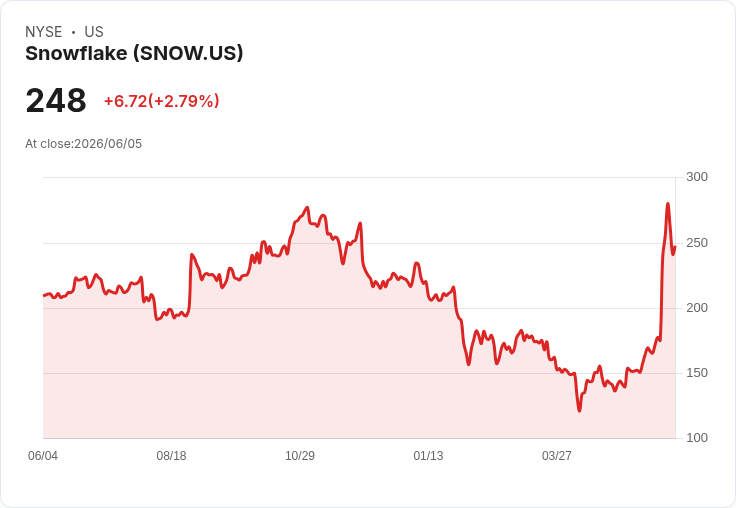
Task: Click the chart's highest peak near 280
Action: click(667, 204)
